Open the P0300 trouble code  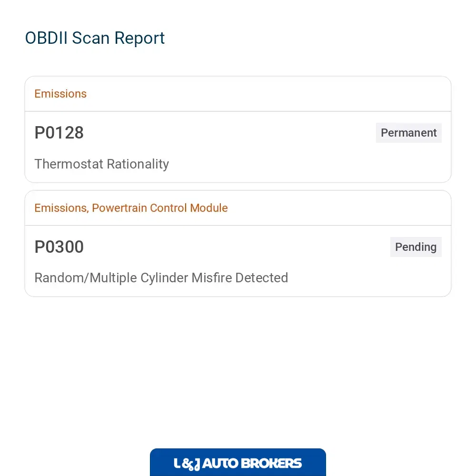(59, 247)
